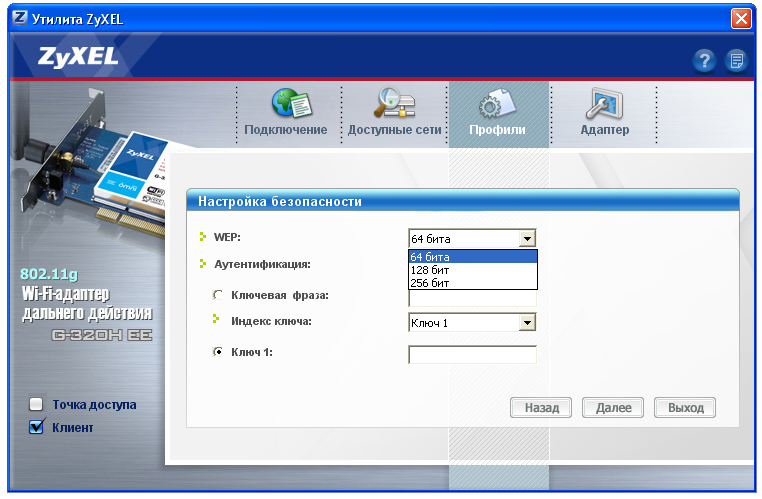
Task: Open the Профили tab label
Action: 497,130
